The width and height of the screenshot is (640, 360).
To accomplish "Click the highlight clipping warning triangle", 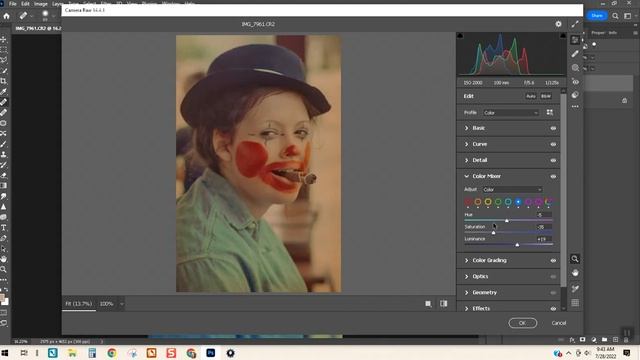I will 563,36.
